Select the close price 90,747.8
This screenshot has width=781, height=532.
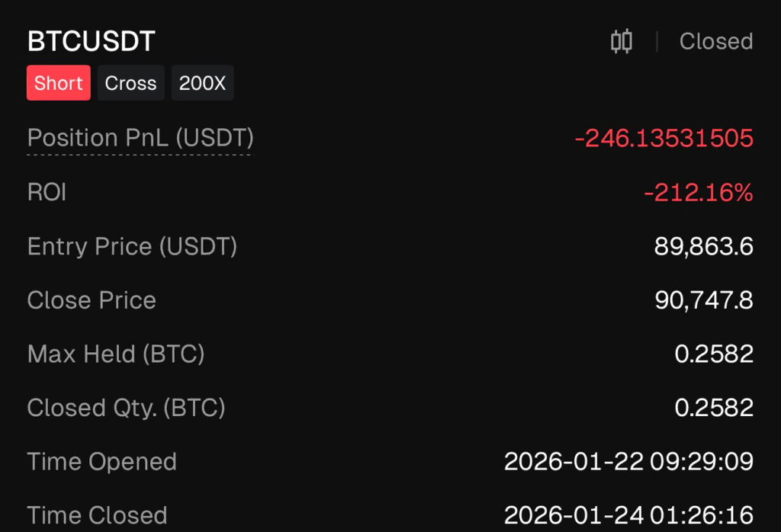coord(703,300)
